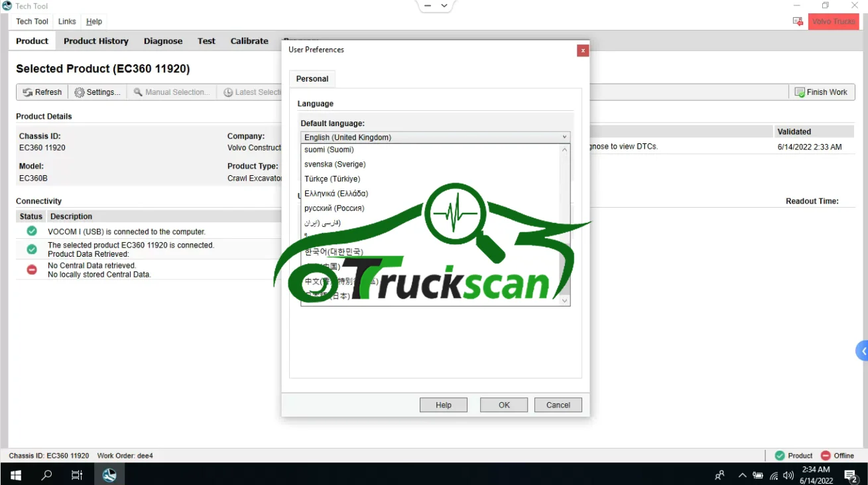Click the language list scroll-up arrow
The height and width of the screenshot is (485, 868).
(565, 150)
